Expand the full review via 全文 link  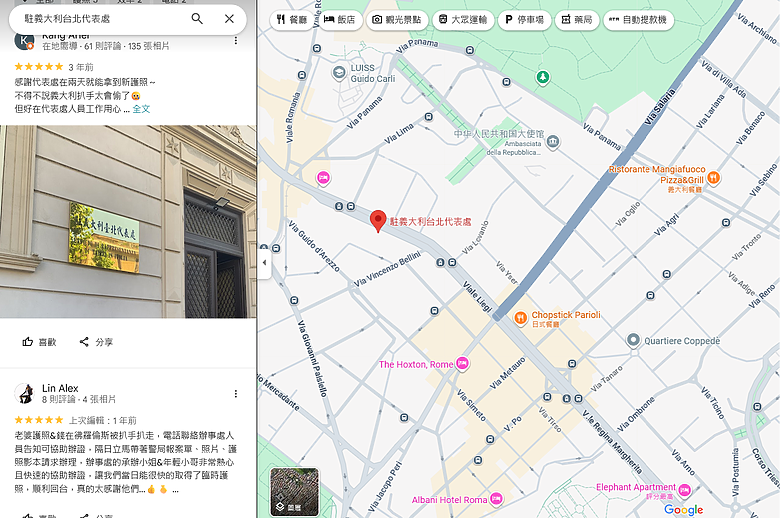point(141,109)
